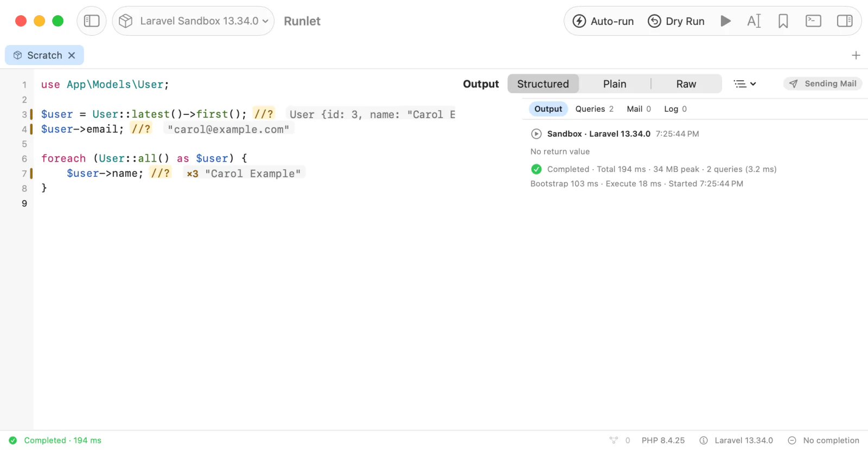Switch output to Structured view
Screen dimensions: 868x450
click(543, 84)
